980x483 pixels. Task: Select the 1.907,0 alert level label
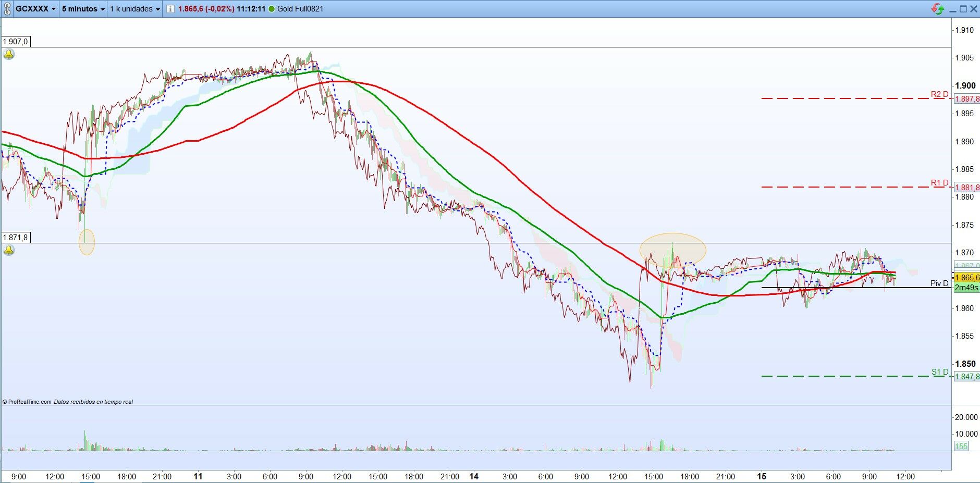pyautogui.click(x=15, y=42)
